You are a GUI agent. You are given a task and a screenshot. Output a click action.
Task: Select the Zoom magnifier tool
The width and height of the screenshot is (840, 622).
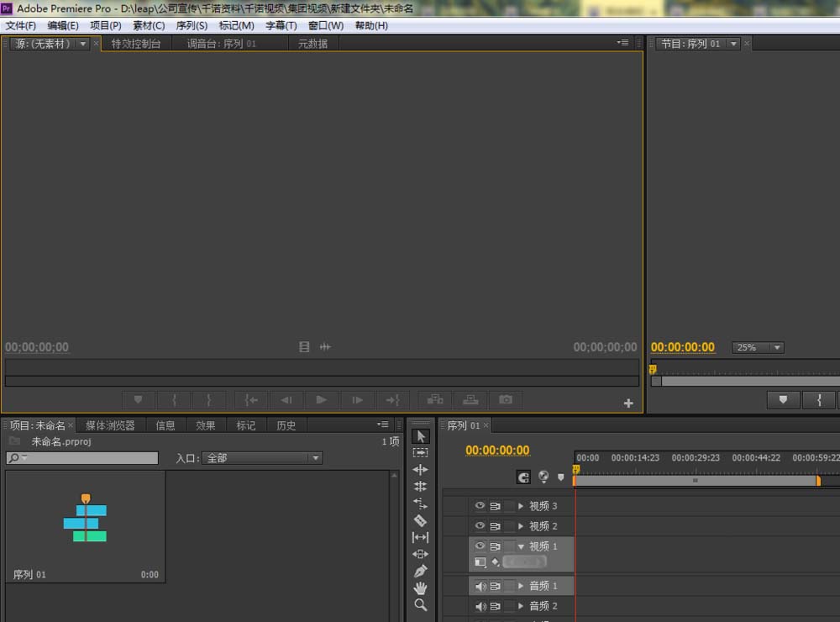pyautogui.click(x=421, y=605)
